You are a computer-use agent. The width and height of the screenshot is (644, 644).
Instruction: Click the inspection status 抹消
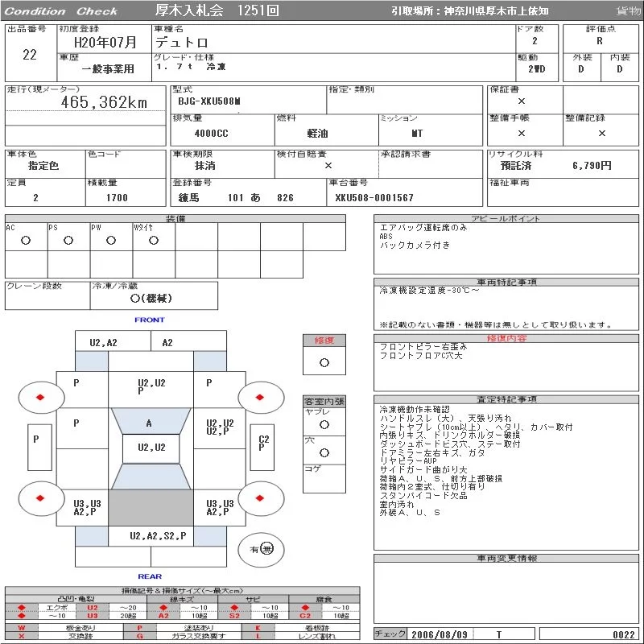[x=205, y=166]
